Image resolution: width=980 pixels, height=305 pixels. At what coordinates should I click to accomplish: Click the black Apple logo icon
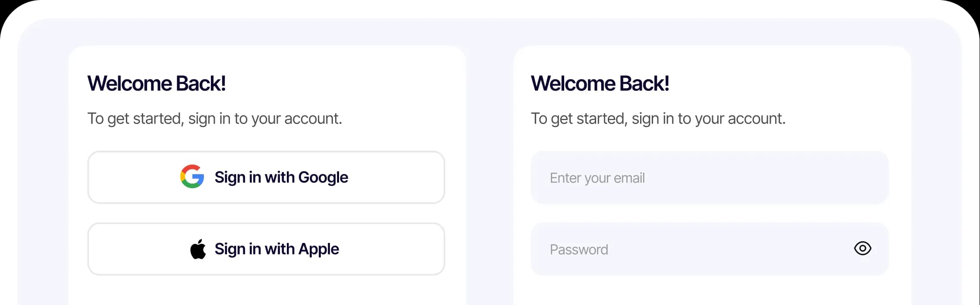(198, 249)
